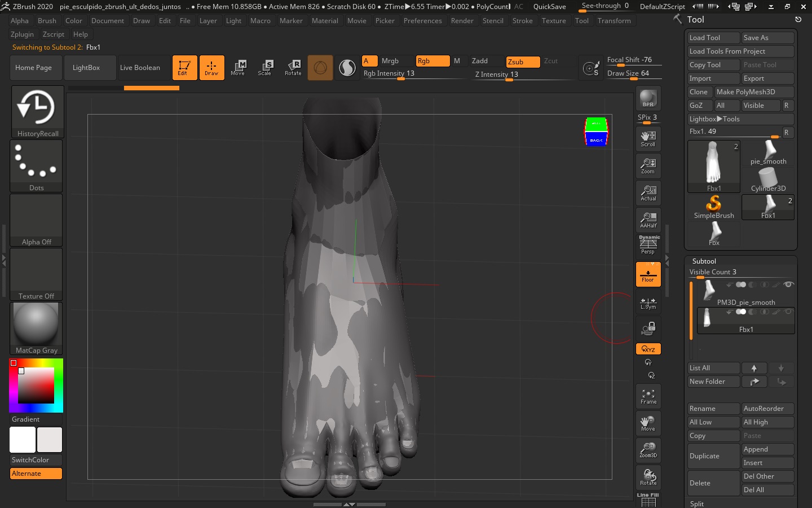
Task: Open the Lightbox Tools browser
Action: (714, 119)
